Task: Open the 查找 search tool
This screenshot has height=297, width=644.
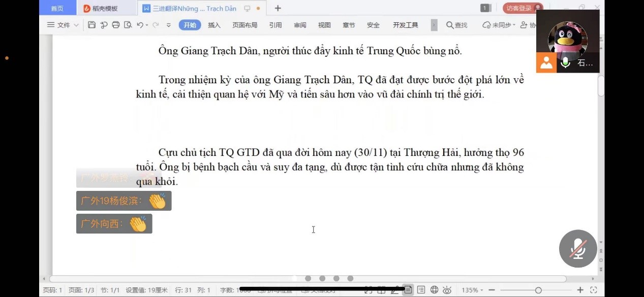Action: click(x=456, y=25)
